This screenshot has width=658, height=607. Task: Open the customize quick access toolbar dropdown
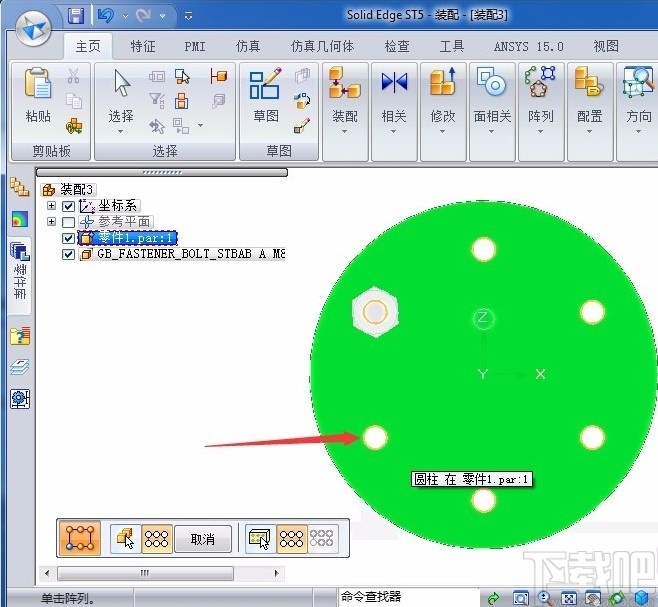(x=188, y=16)
